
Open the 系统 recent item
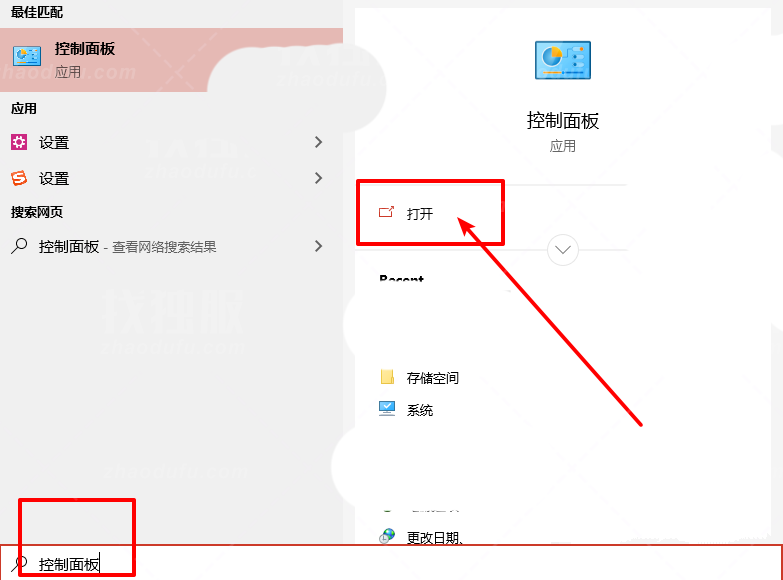(x=419, y=410)
